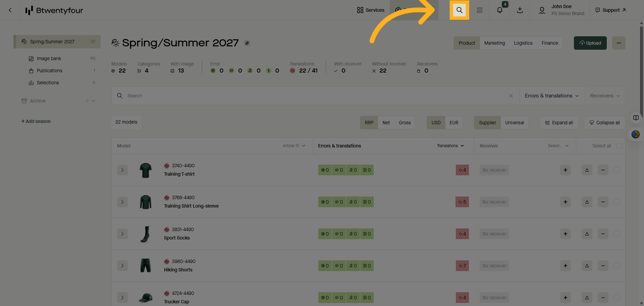Open the Translations column dropdown
The height and width of the screenshot is (306, 644).
pyautogui.click(x=450, y=146)
